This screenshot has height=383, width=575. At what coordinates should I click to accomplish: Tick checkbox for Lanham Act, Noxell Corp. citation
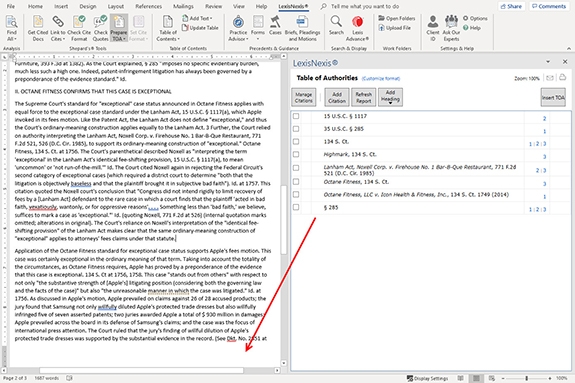pyautogui.click(x=296, y=168)
